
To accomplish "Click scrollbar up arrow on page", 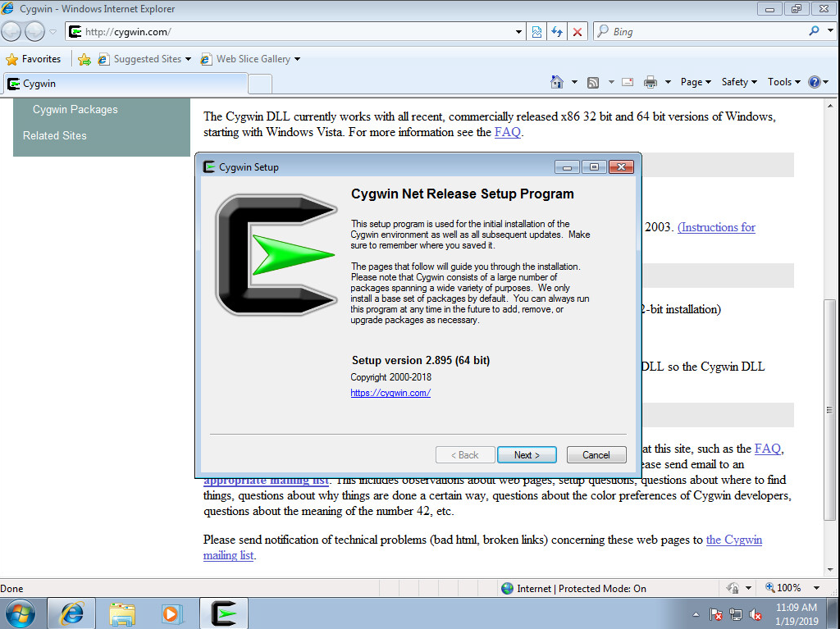I will (x=830, y=106).
